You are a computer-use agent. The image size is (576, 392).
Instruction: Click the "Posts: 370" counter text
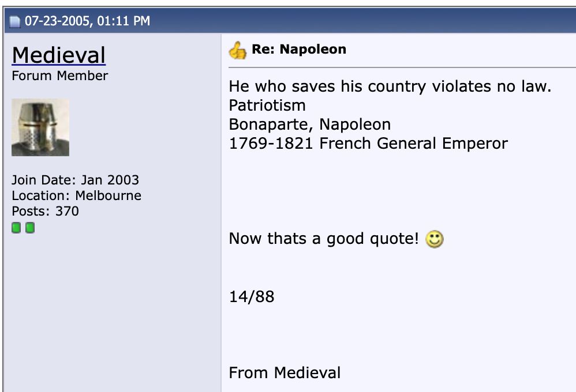pos(45,211)
